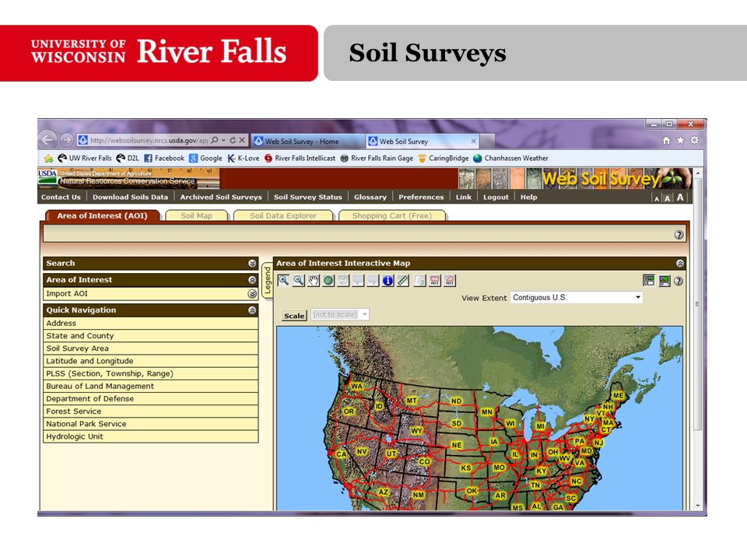Expand the Import AOI section

tap(252, 294)
